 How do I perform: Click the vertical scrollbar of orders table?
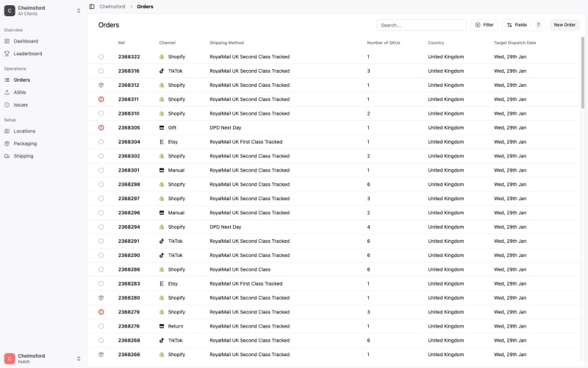pos(582,72)
